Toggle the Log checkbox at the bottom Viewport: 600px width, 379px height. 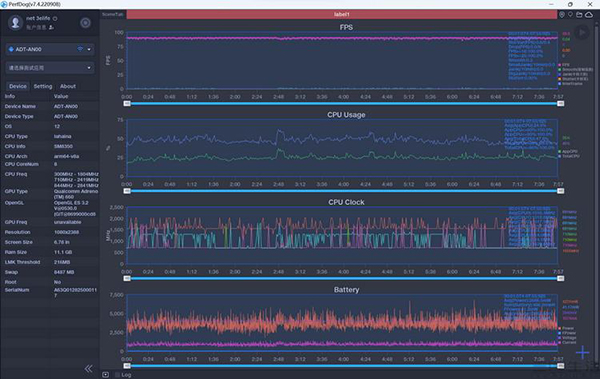[x=117, y=375]
